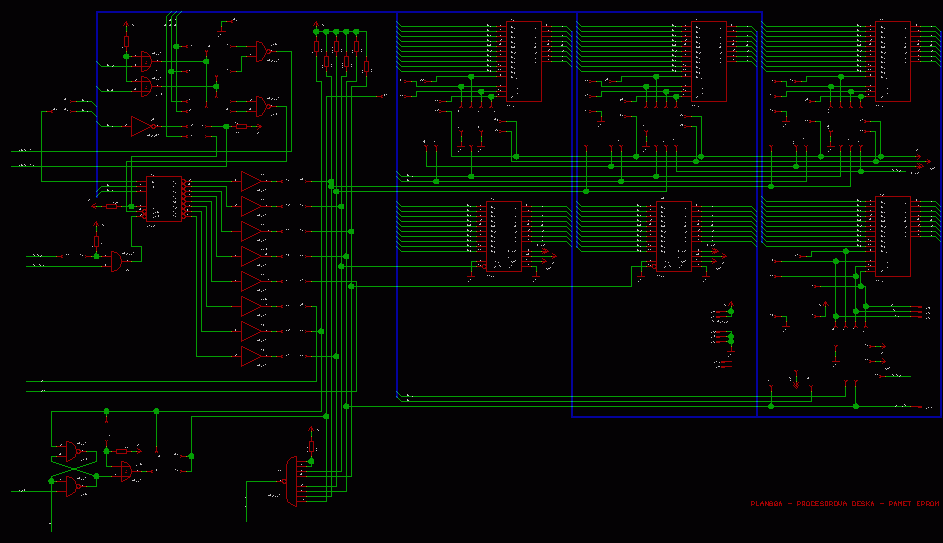Select the pull-up resistor group at top center
Screen dimensions: 943x543
point(341,52)
